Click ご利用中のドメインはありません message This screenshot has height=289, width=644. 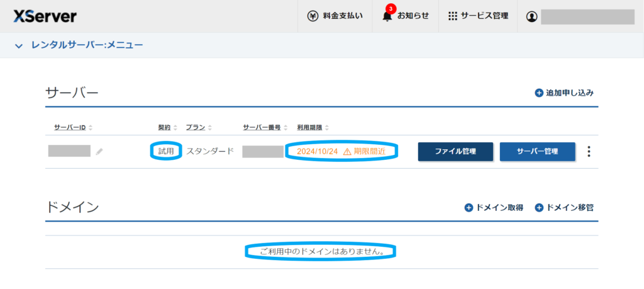coord(322,252)
